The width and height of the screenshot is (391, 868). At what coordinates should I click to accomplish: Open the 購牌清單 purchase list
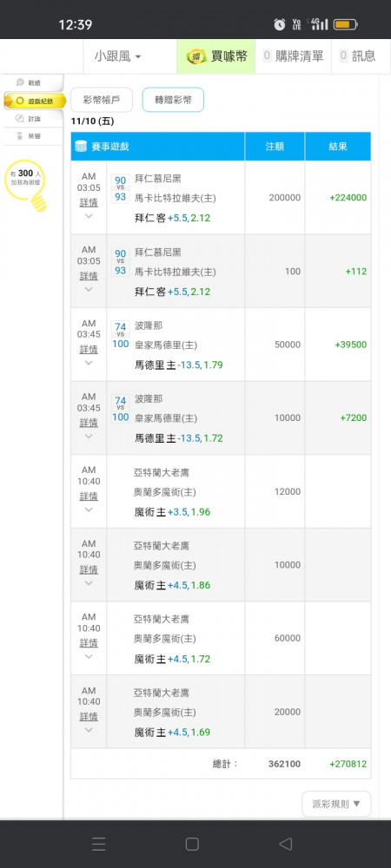[294, 56]
